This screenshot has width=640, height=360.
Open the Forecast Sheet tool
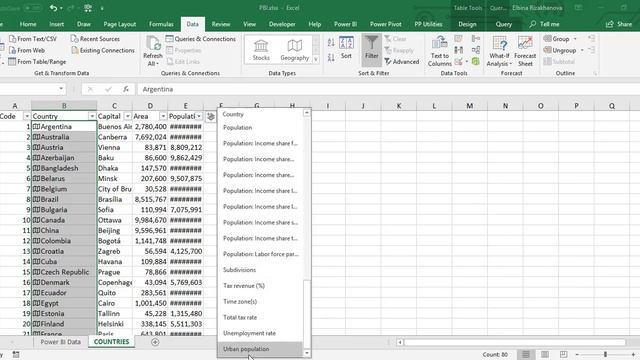click(x=525, y=51)
